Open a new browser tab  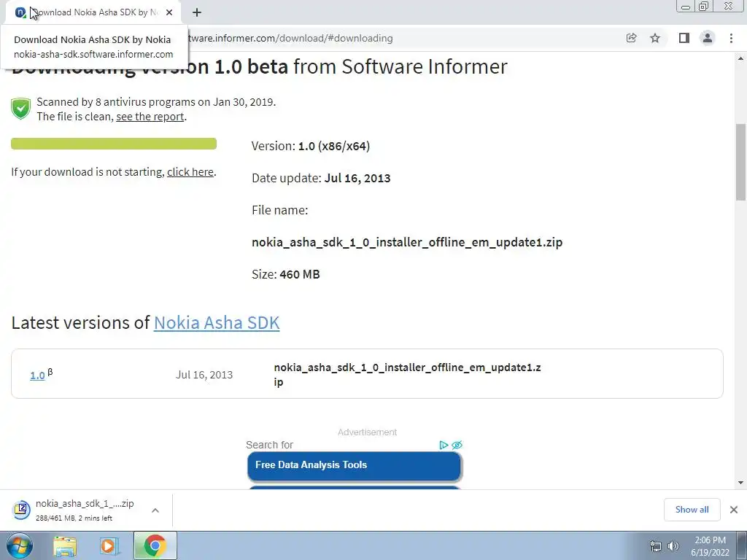pos(197,12)
